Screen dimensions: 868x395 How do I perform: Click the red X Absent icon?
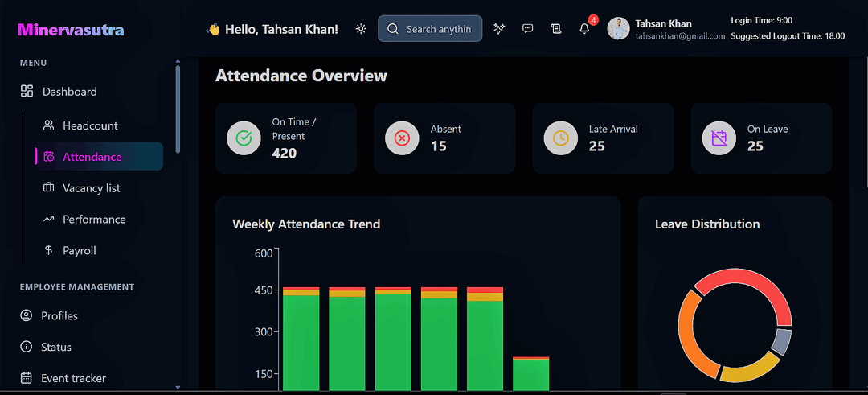pos(402,138)
